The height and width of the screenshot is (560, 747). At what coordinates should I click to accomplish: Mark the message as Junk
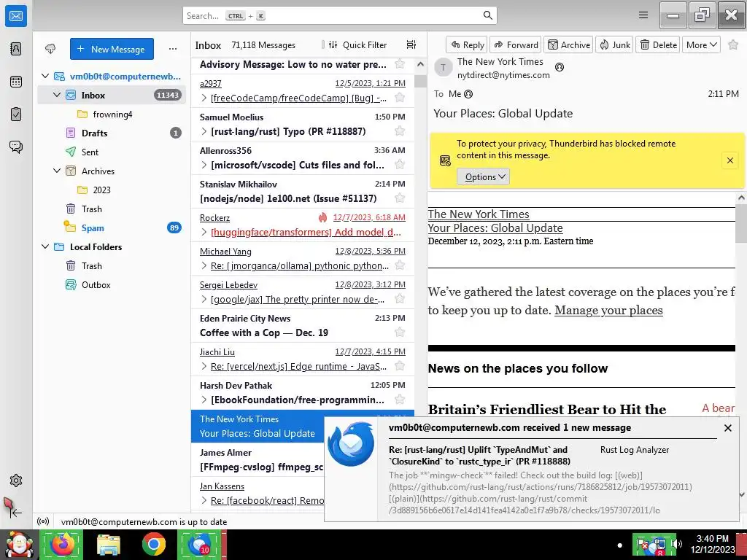614,44
